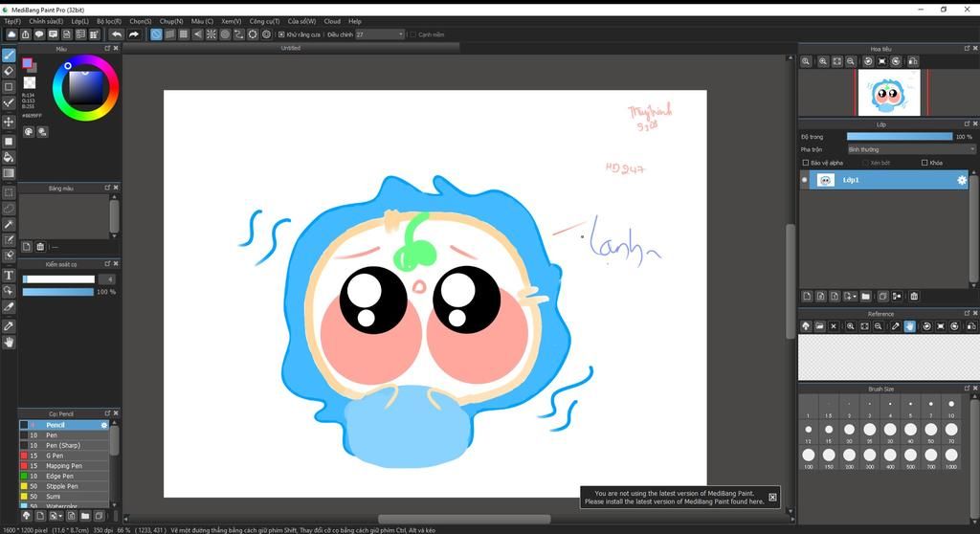
Task: Enable the grid snap icon
Action: [184, 34]
